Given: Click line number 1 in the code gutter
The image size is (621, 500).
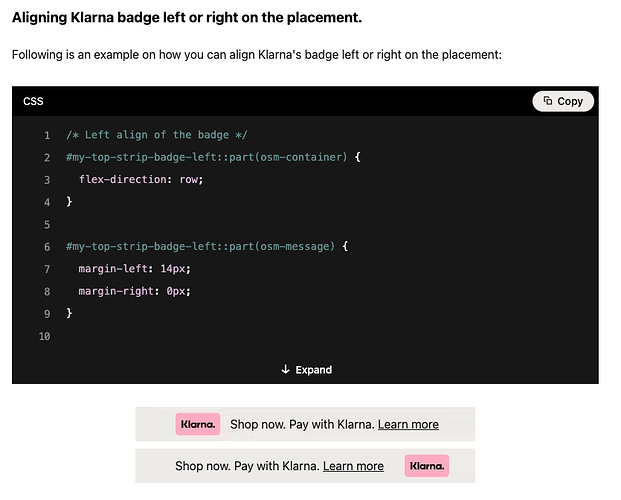Looking at the screenshot, I should (x=47, y=135).
